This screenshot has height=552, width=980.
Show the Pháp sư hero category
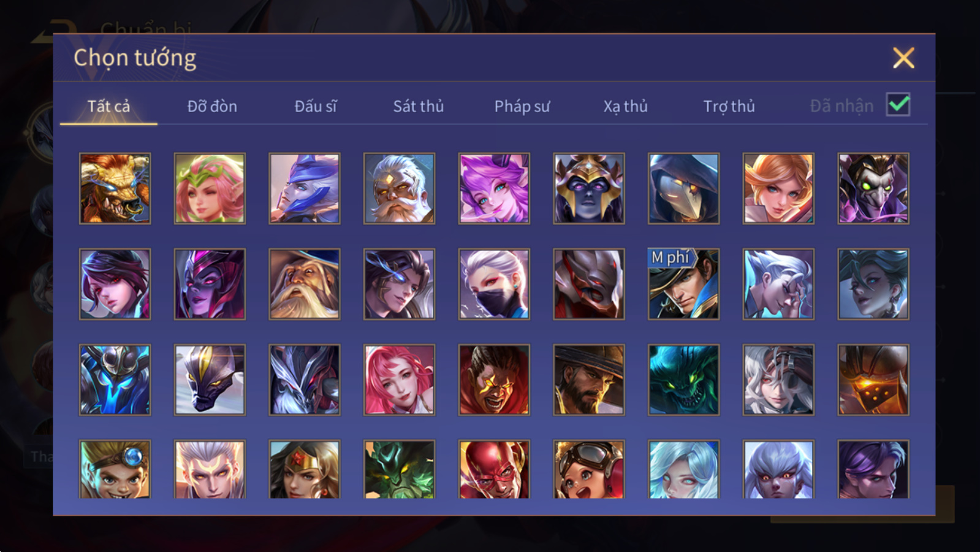pos(522,106)
